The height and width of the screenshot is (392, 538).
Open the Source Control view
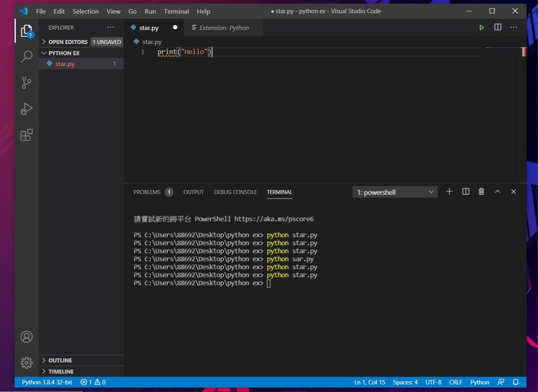click(x=26, y=83)
